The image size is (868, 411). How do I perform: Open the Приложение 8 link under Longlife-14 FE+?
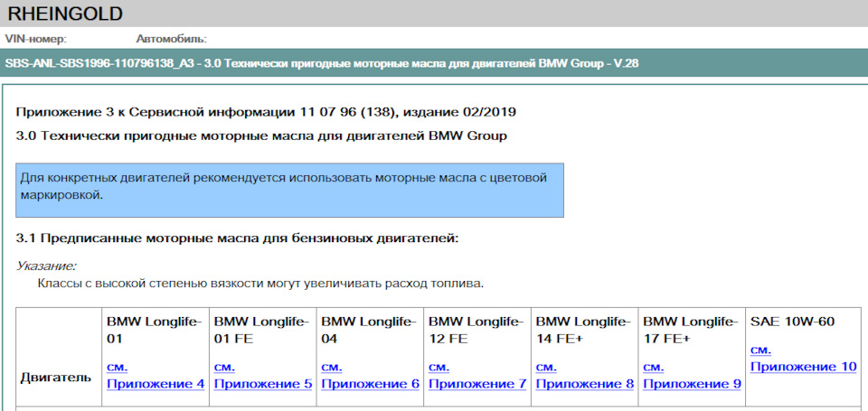pyautogui.click(x=585, y=384)
